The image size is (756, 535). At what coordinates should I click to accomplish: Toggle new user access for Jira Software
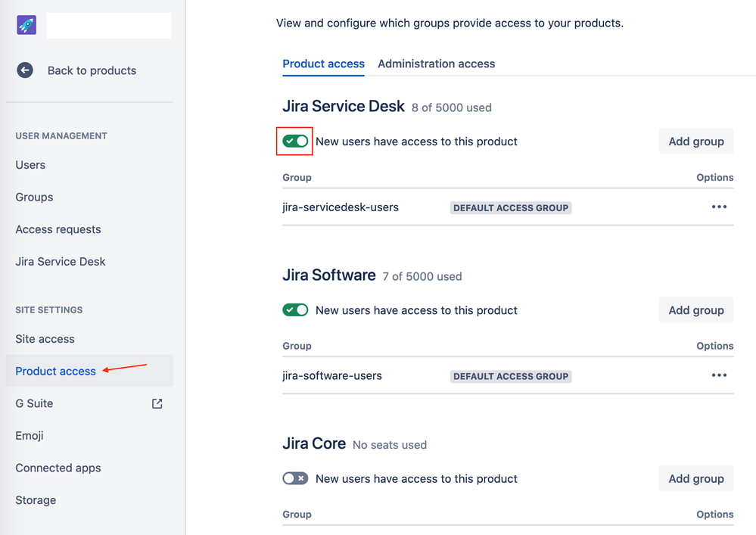coord(295,310)
